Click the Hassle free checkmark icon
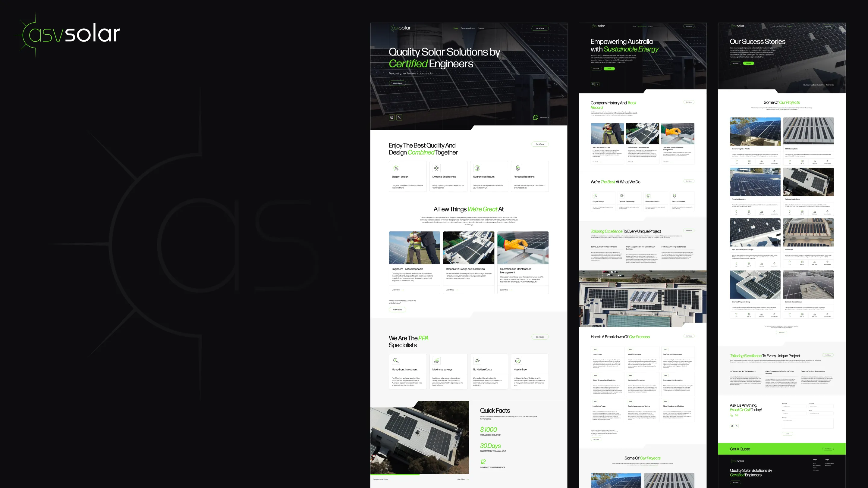 click(518, 361)
